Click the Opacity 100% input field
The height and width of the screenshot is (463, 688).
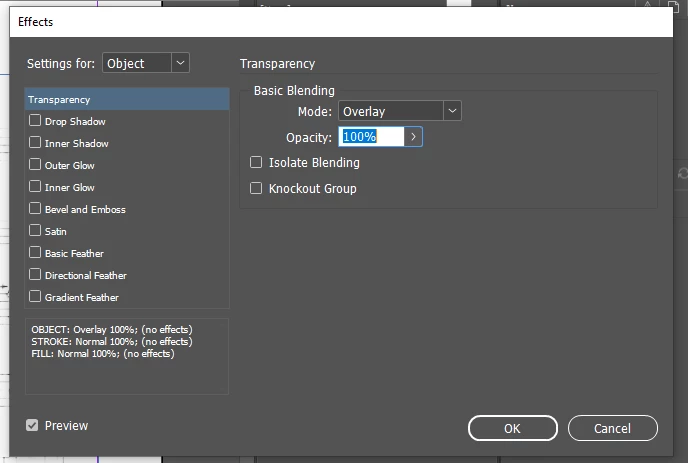pos(371,136)
